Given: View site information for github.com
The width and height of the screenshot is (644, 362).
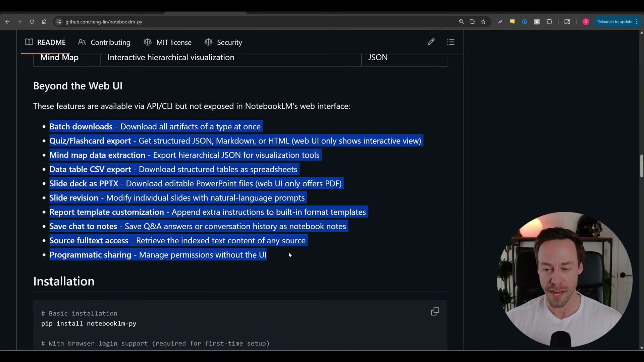Looking at the screenshot, I should tap(58, 22).
